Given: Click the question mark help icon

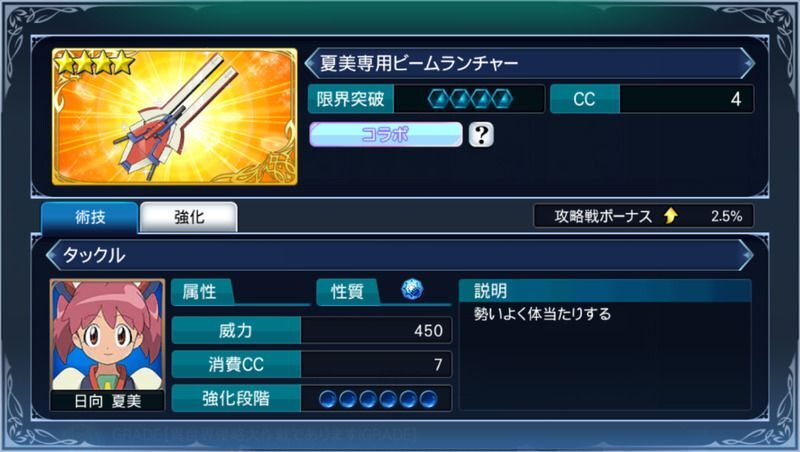Looking at the screenshot, I should click(x=481, y=135).
